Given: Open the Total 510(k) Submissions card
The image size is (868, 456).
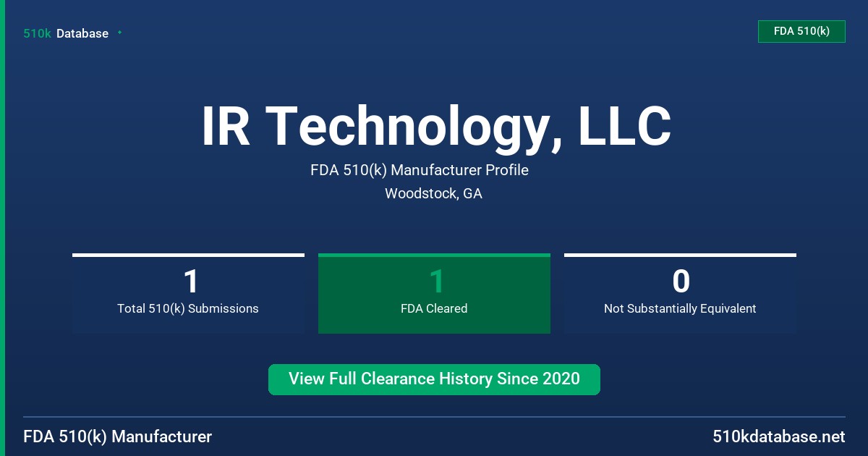Looking at the screenshot, I should pos(188,293).
